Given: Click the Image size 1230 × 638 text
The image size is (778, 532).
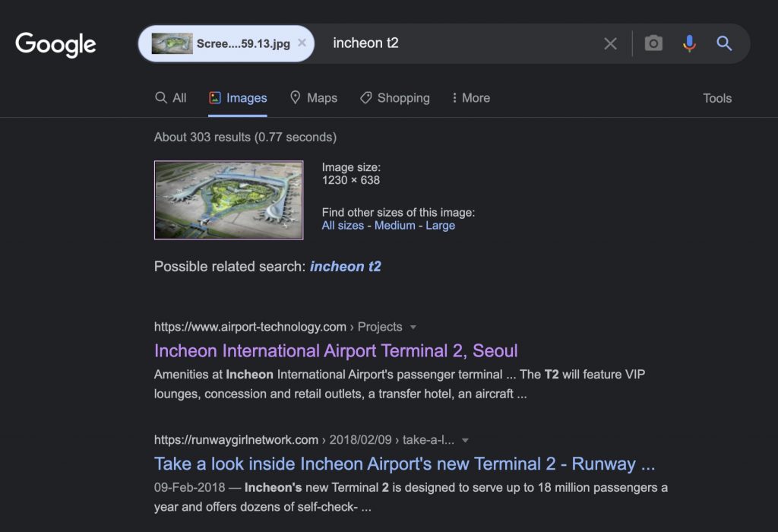Looking at the screenshot, I should pyautogui.click(x=351, y=174).
